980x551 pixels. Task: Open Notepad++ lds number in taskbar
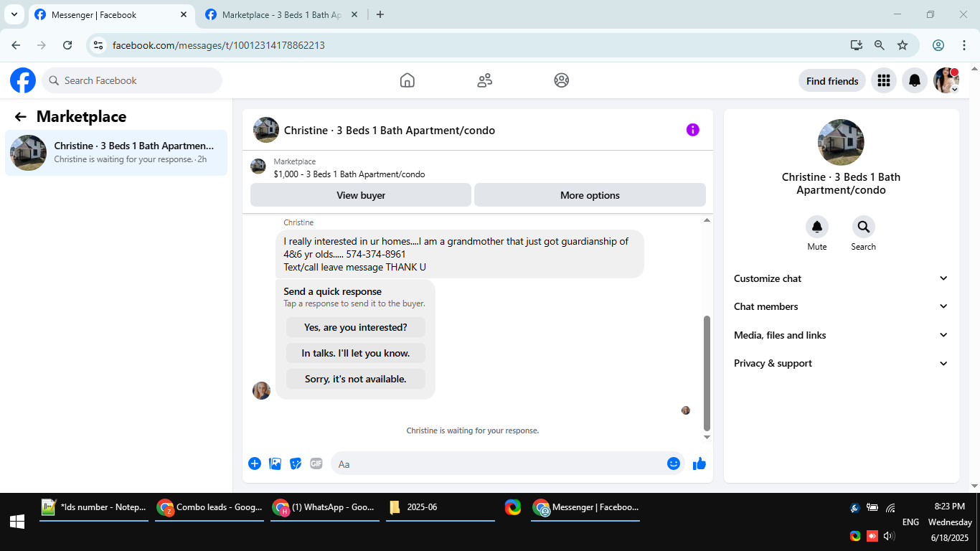pyautogui.click(x=94, y=507)
